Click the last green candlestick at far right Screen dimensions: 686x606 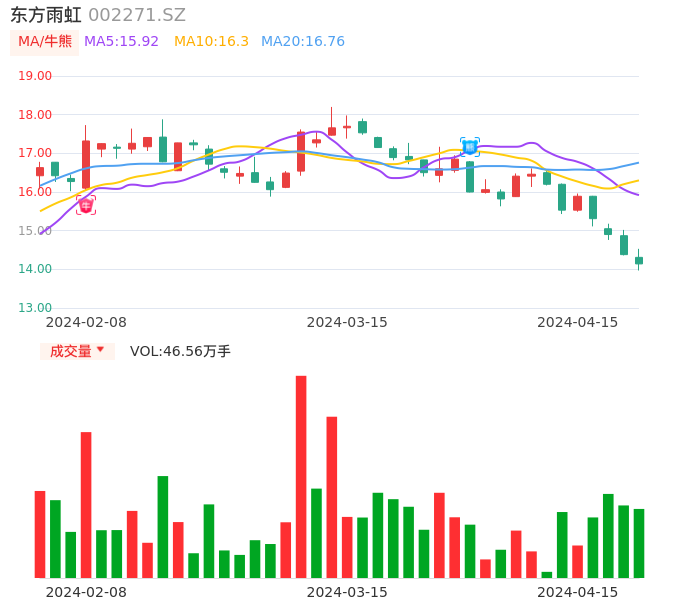(639, 260)
